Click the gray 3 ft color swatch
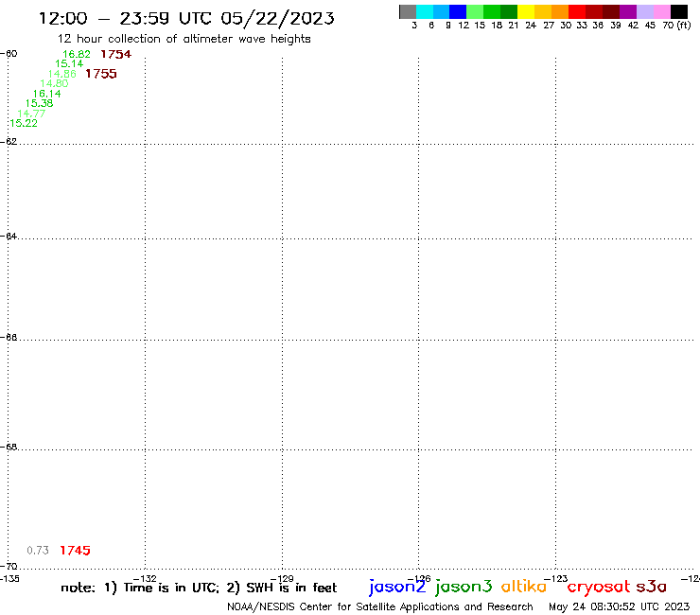The width and height of the screenshot is (700, 615). [408, 11]
